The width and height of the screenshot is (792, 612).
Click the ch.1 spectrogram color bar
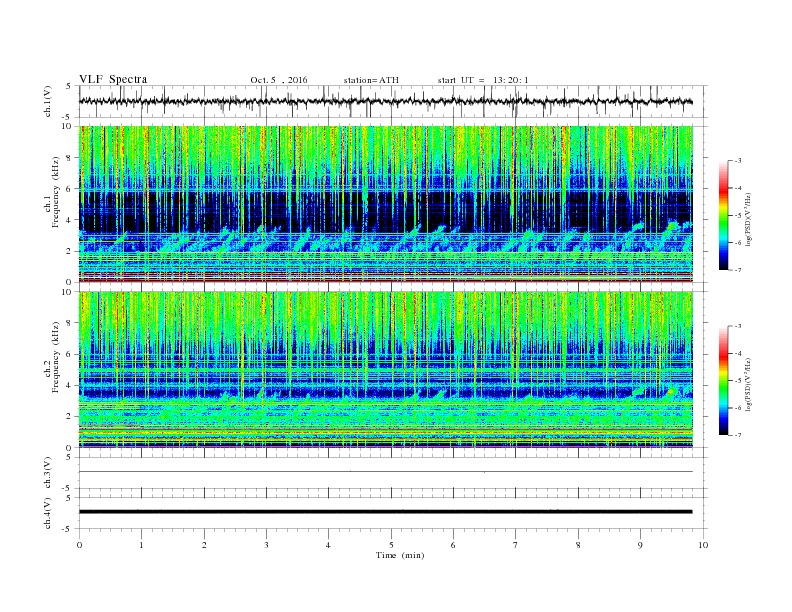pos(723,216)
